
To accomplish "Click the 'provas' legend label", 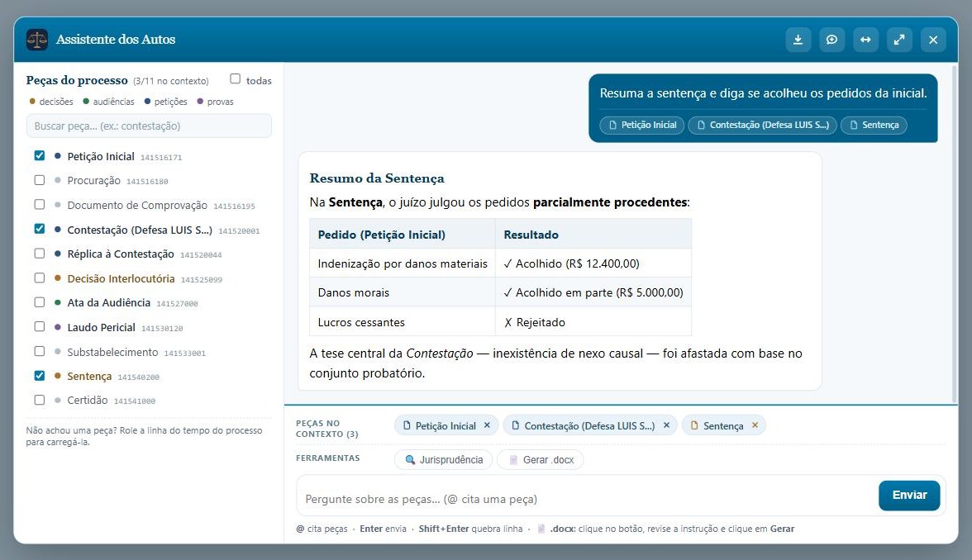I will coord(220,102).
